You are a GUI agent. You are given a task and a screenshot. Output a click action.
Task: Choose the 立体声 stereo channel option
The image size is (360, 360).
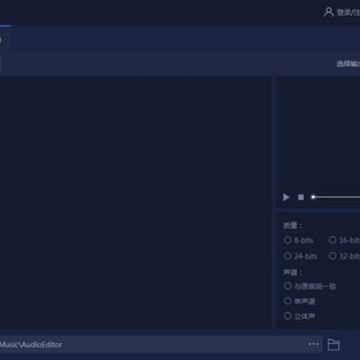(x=299, y=316)
